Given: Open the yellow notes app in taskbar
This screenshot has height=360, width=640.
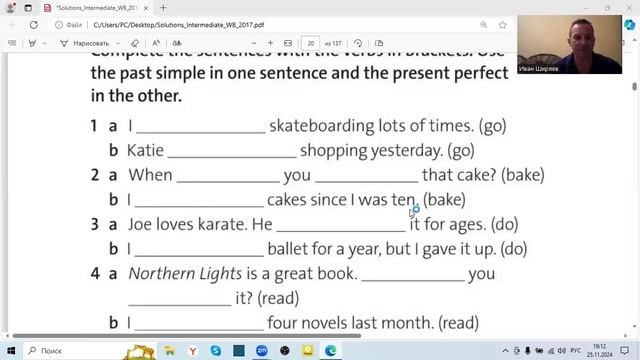Looking at the screenshot, I should pyautogui.click(x=308, y=351).
